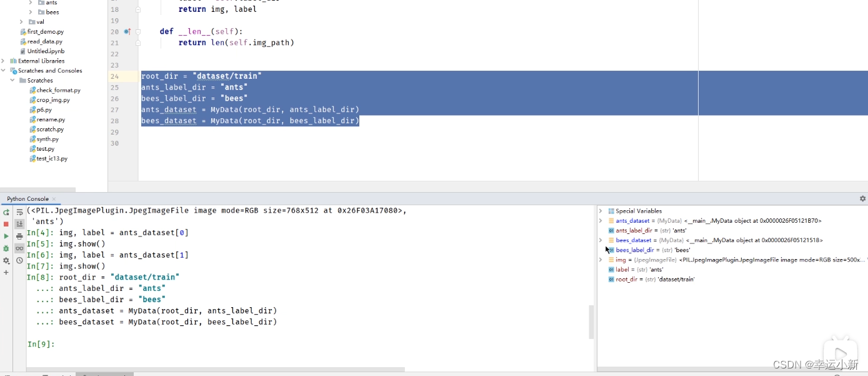Click the override marker on line 20
Image resolution: width=868 pixels, height=376 pixels.
coord(127,31)
